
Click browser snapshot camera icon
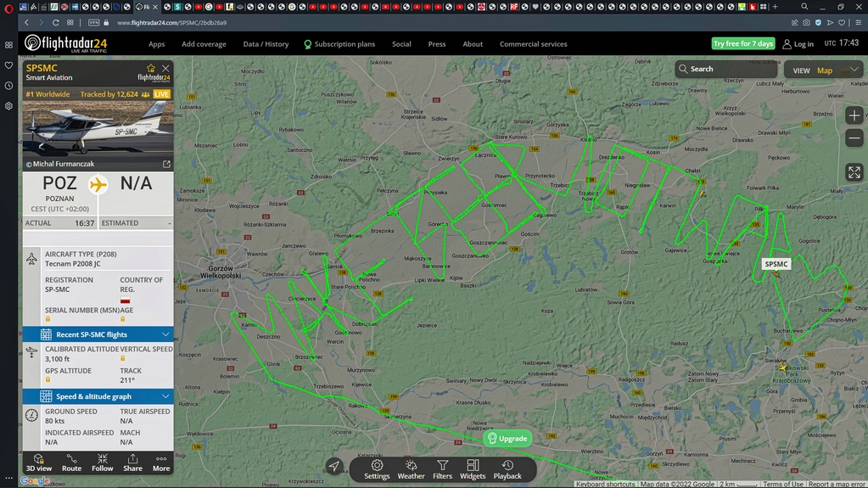point(807,23)
